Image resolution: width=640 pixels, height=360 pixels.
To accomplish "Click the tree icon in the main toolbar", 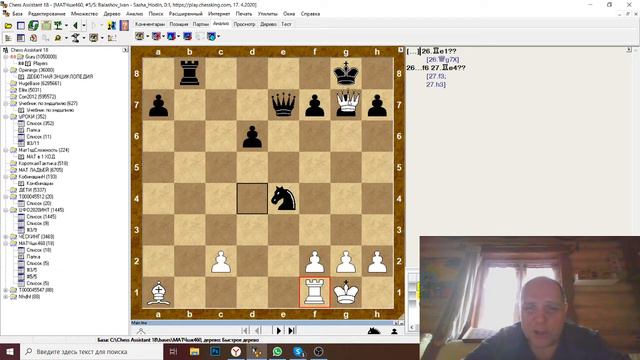I will (58, 25).
